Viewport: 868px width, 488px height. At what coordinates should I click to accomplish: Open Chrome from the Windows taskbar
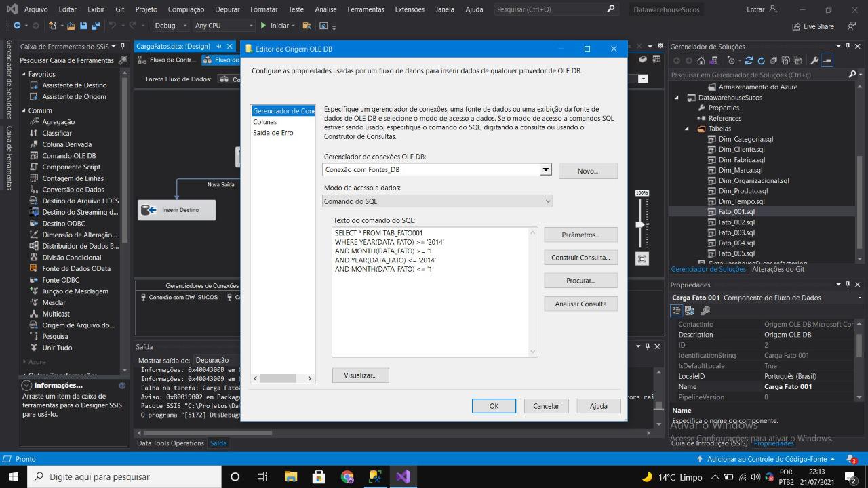[x=347, y=476]
